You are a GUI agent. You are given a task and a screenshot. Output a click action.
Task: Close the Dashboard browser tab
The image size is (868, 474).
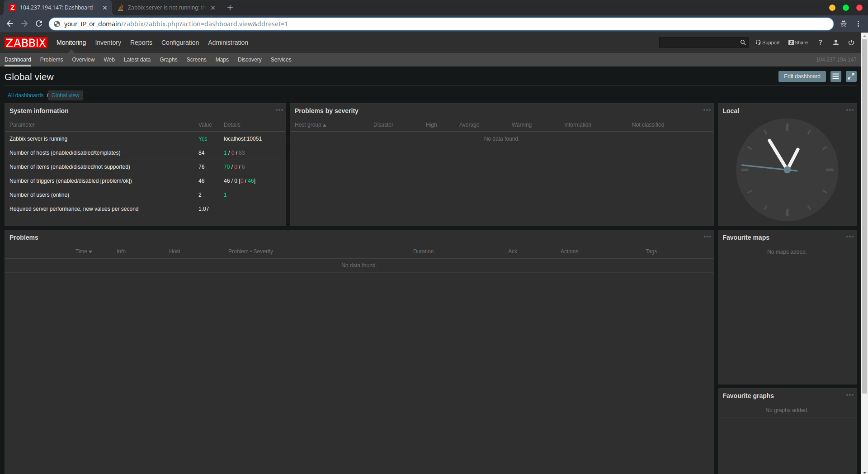(x=104, y=8)
